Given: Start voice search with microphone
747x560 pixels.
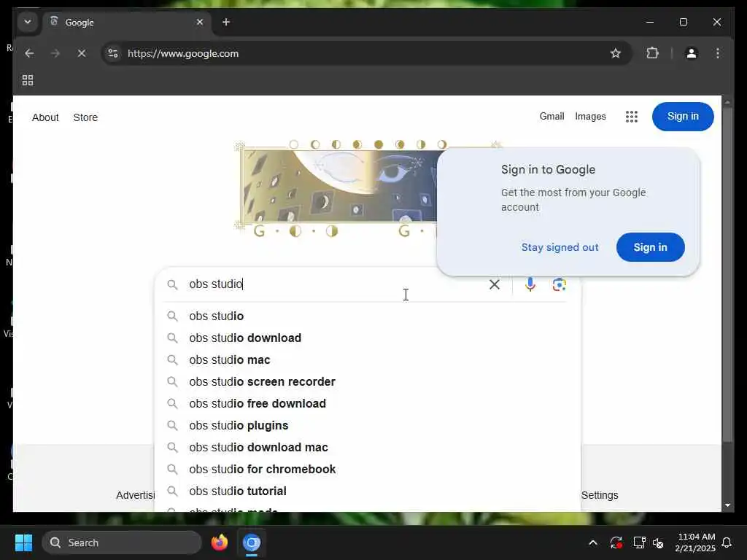Looking at the screenshot, I should [530, 284].
